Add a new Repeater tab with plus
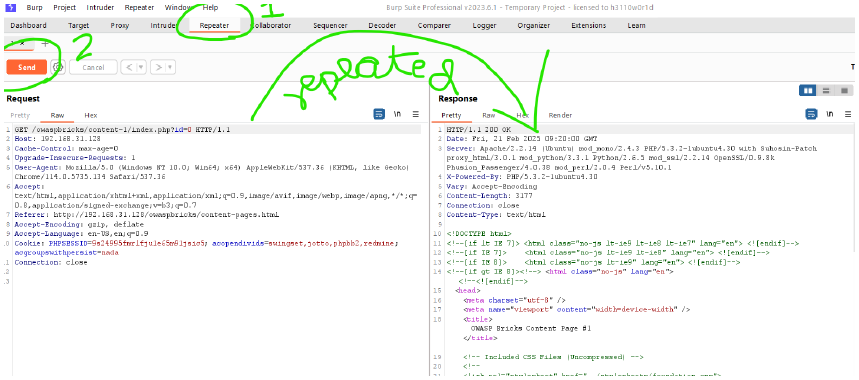859x380 pixels. (45, 43)
